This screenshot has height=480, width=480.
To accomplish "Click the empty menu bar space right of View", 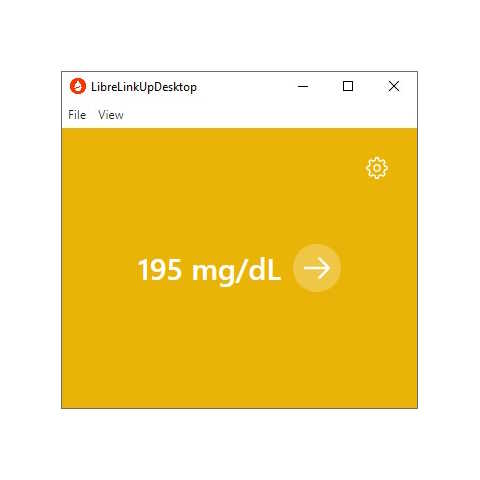I will (x=270, y=115).
